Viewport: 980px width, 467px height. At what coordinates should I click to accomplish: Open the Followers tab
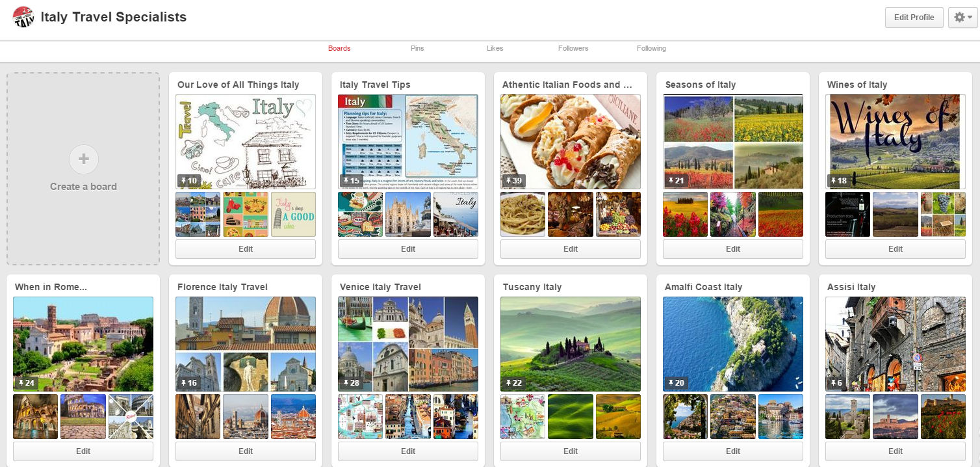tap(573, 47)
